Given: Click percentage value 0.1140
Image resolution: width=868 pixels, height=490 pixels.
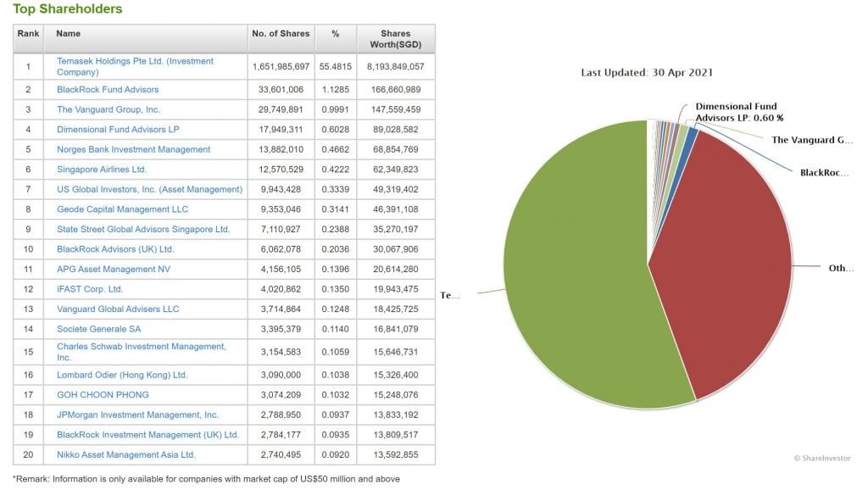Looking at the screenshot, I should [x=336, y=329].
